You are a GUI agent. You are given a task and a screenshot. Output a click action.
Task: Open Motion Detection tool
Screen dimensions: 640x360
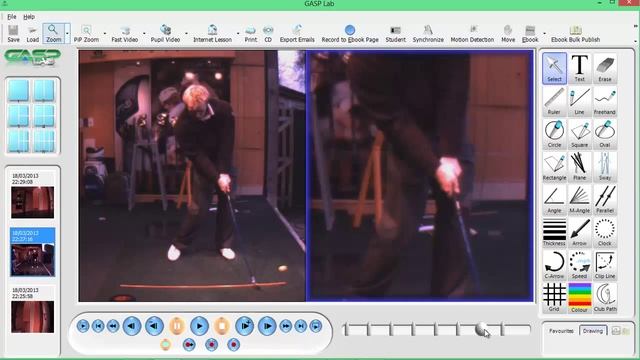tap(472, 33)
